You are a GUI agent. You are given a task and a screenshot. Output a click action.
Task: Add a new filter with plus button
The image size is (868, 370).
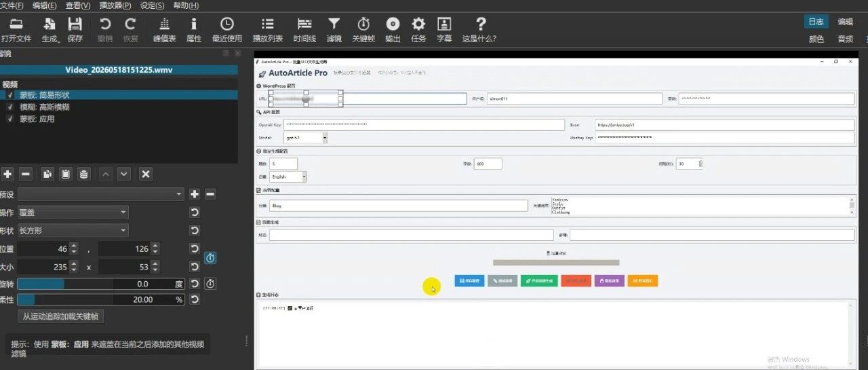coord(7,174)
